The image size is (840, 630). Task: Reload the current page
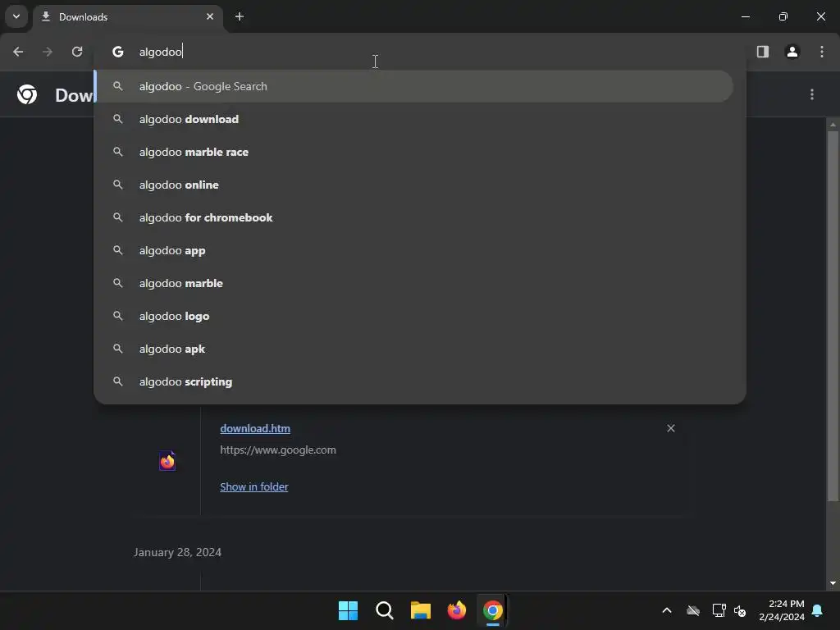click(x=77, y=52)
